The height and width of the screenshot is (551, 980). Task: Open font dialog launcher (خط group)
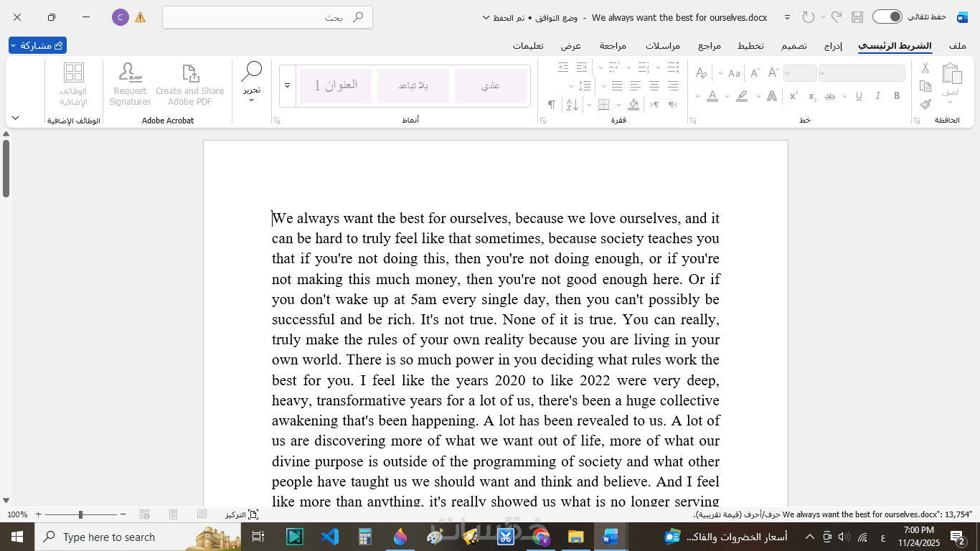692,121
